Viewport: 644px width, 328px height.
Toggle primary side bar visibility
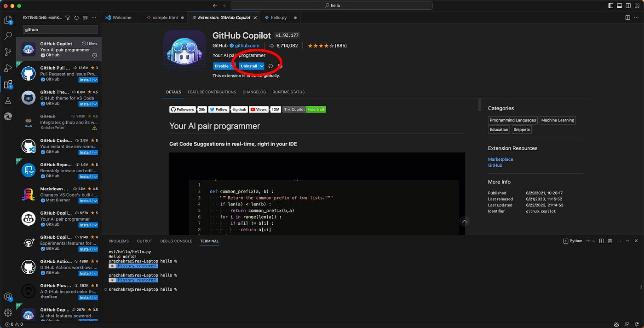[x=610, y=6]
